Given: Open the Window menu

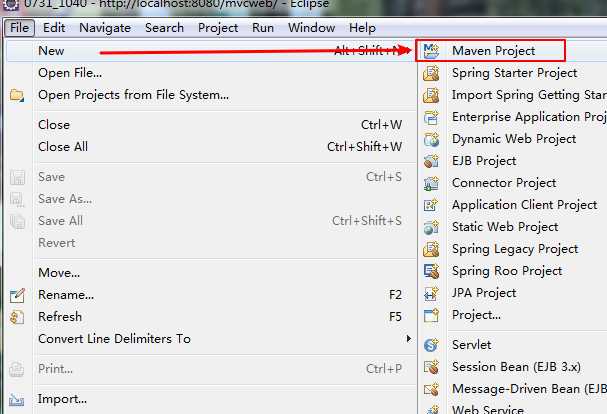Looking at the screenshot, I should point(311,28).
